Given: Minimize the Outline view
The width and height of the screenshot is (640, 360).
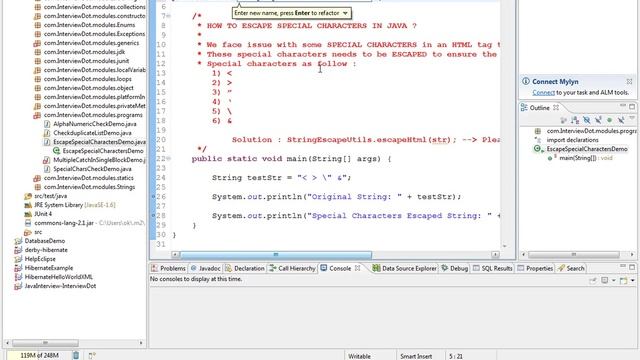Looking at the screenshot, I should (x=622, y=106).
